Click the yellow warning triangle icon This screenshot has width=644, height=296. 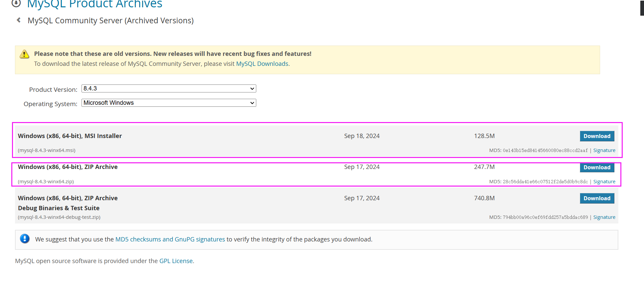pos(24,54)
